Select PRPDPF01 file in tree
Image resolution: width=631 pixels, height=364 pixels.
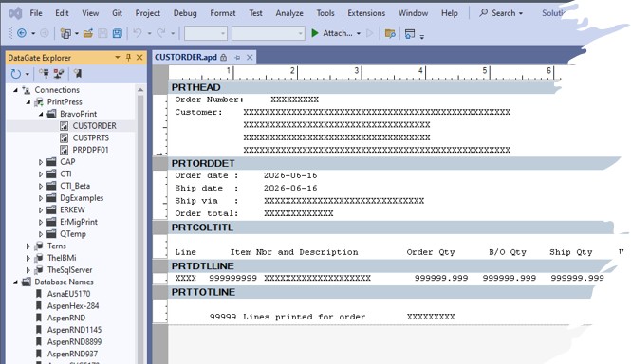[x=90, y=150]
